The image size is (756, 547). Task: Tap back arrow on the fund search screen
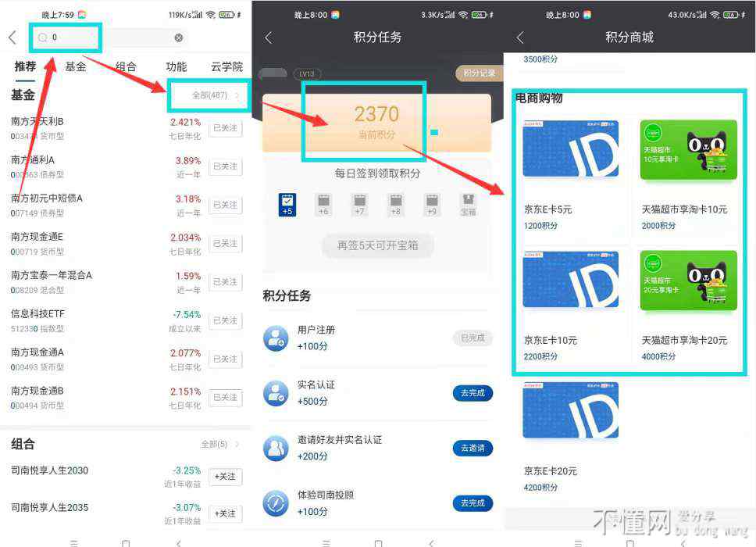click(x=12, y=38)
